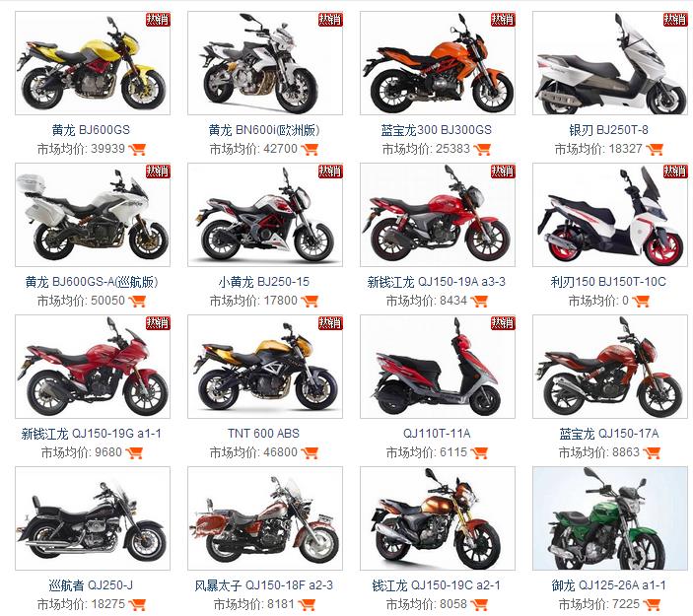Image resolution: width=693 pixels, height=616 pixels.
Task: Open the 新钱江龙 QJ150-19A a3-3 link
Action: pyautogui.click(x=437, y=282)
